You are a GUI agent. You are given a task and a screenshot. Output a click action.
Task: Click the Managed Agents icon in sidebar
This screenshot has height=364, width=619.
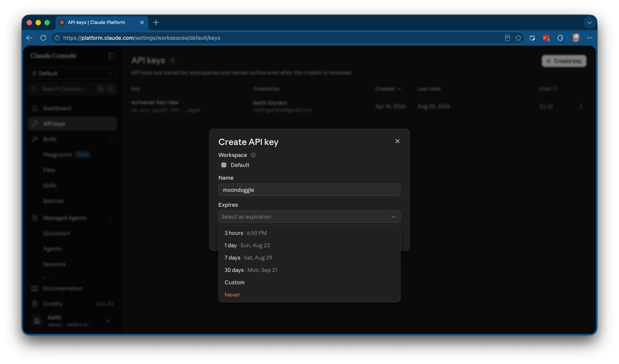coord(35,218)
